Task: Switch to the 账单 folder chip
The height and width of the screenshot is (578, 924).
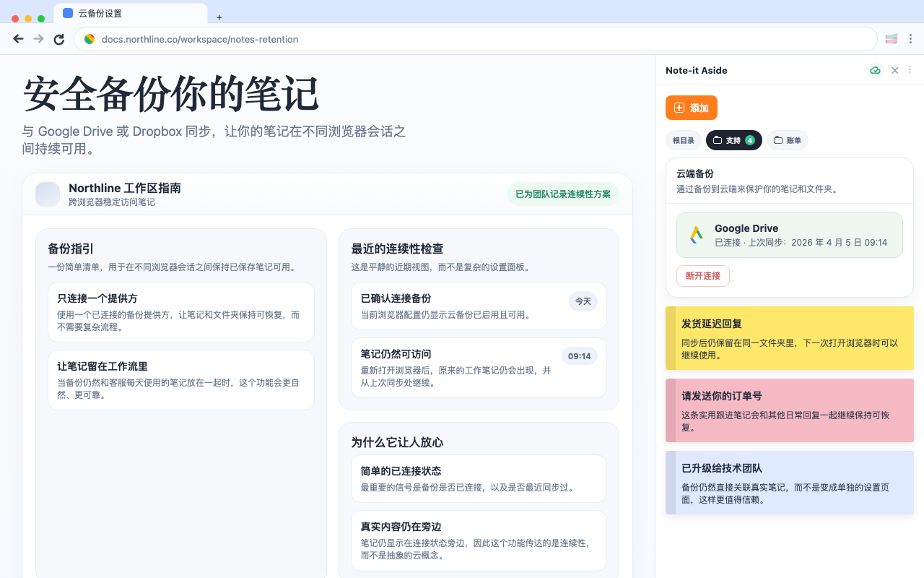Action: [788, 140]
